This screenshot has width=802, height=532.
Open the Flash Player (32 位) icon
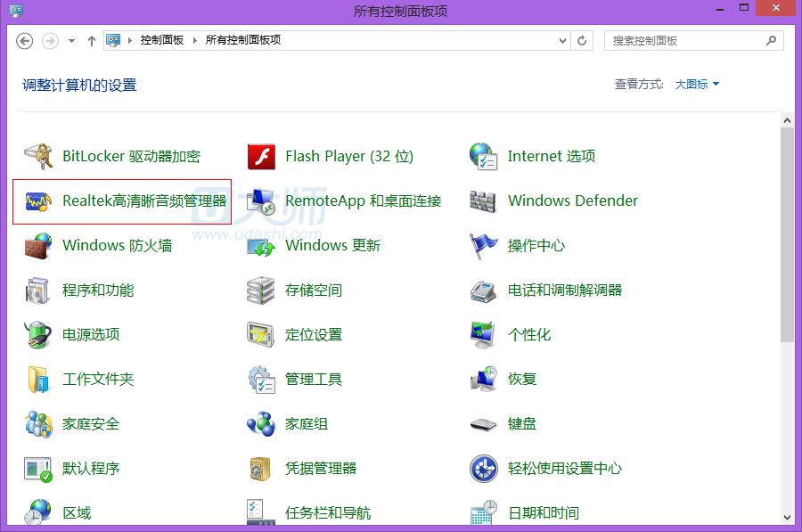pos(261,156)
